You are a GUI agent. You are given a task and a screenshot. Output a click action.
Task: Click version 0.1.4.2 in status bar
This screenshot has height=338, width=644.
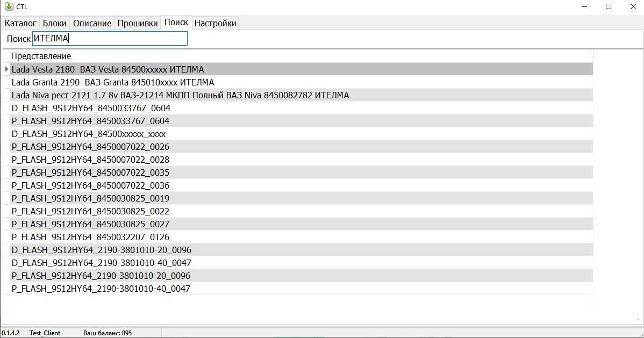coord(11,333)
